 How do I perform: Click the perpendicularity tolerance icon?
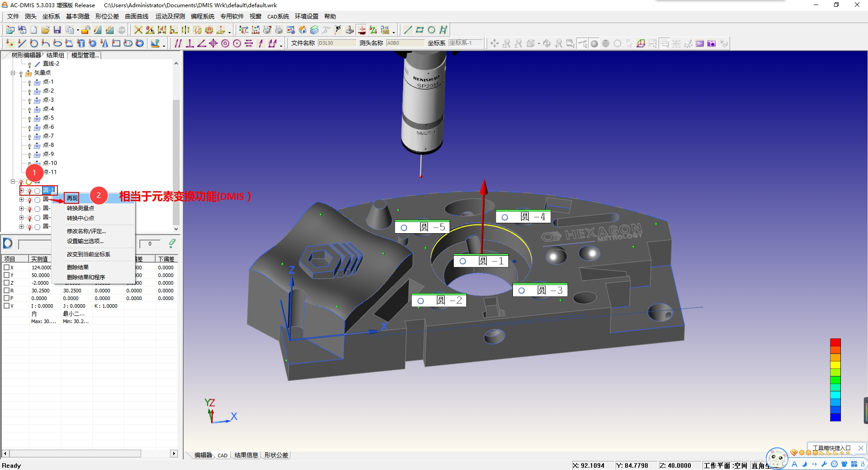[x=190, y=43]
